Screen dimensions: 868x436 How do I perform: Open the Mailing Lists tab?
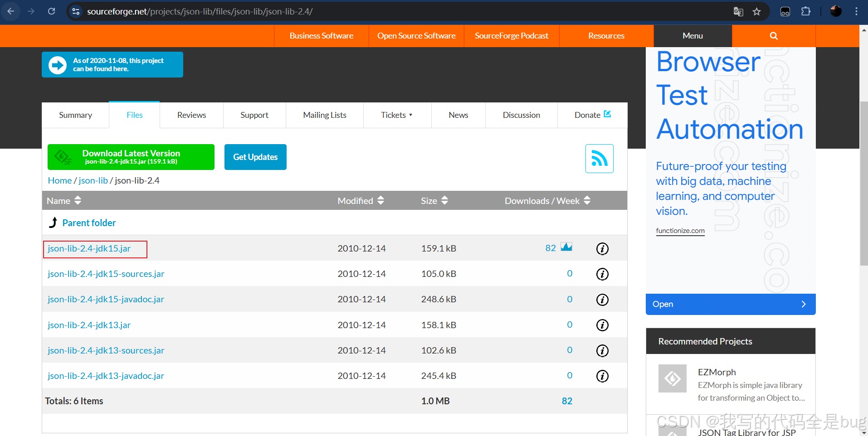pyautogui.click(x=325, y=115)
